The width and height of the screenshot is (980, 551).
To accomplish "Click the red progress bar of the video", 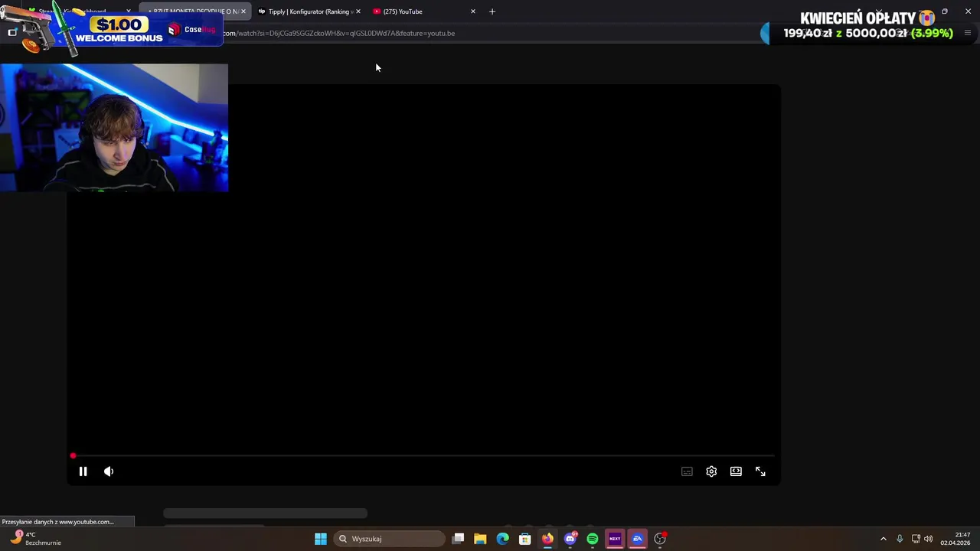I will click(x=423, y=456).
